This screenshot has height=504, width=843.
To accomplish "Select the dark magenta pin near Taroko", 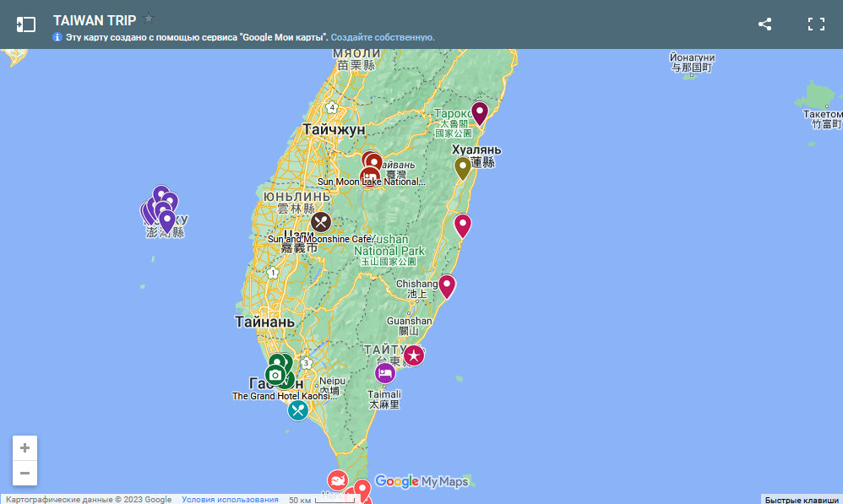I will [480, 114].
